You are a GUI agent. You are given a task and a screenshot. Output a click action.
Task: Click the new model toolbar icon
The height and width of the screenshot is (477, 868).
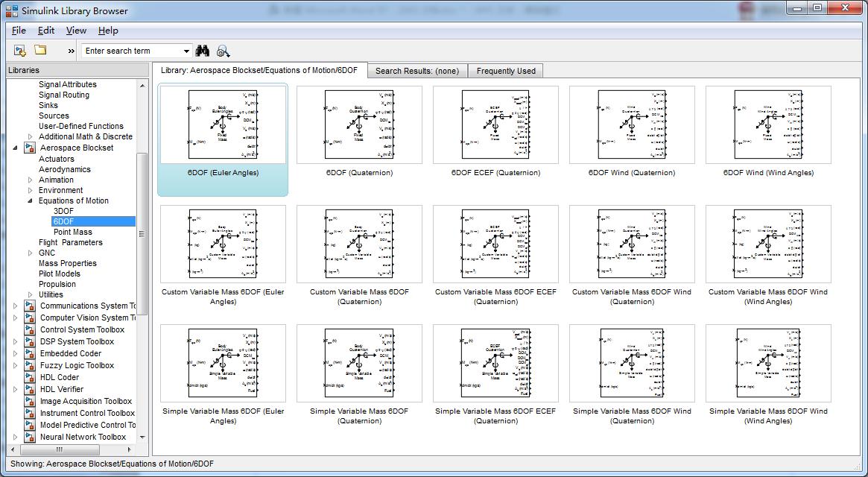[x=20, y=51]
